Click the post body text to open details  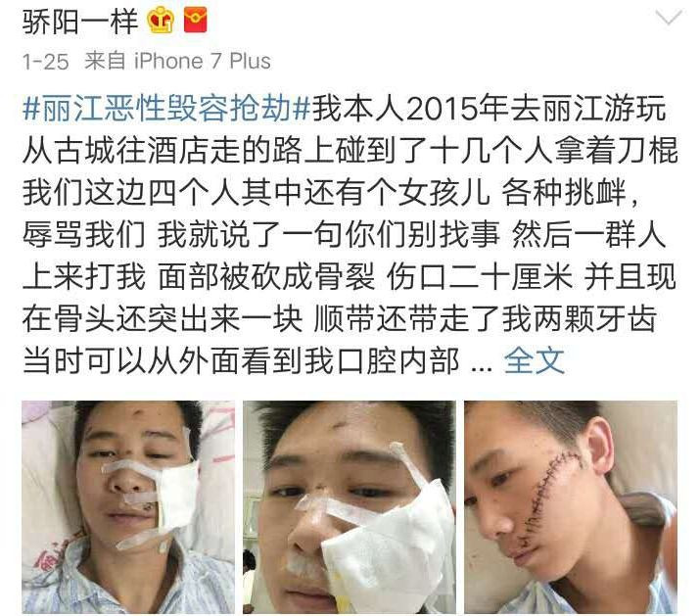(x=350, y=234)
